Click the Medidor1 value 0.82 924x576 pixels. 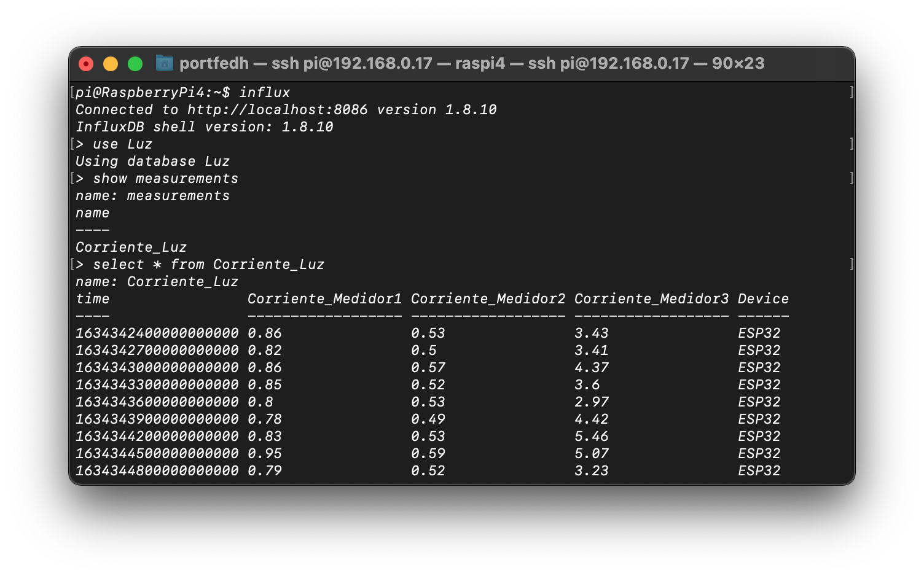click(264, 350)
